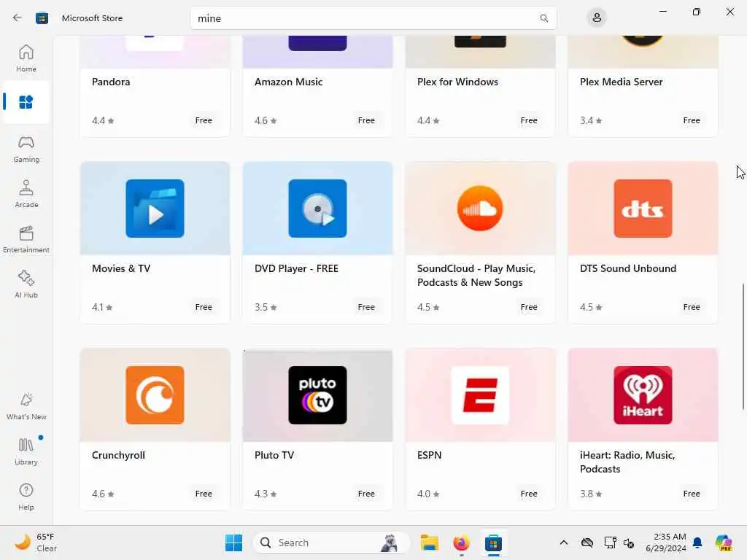Click the Crunchyroll title text

click(x=118, y=455)
